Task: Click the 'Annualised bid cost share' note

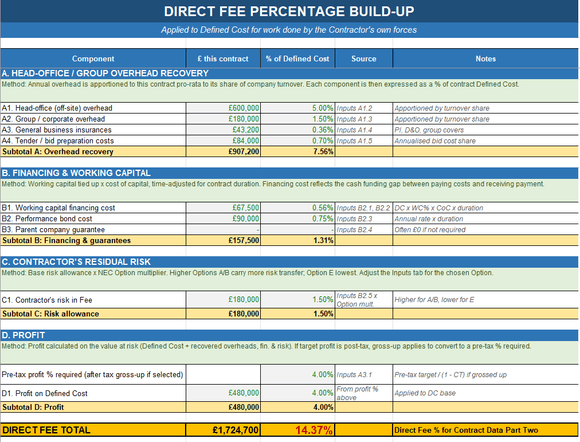Action: tap(485, 141)
